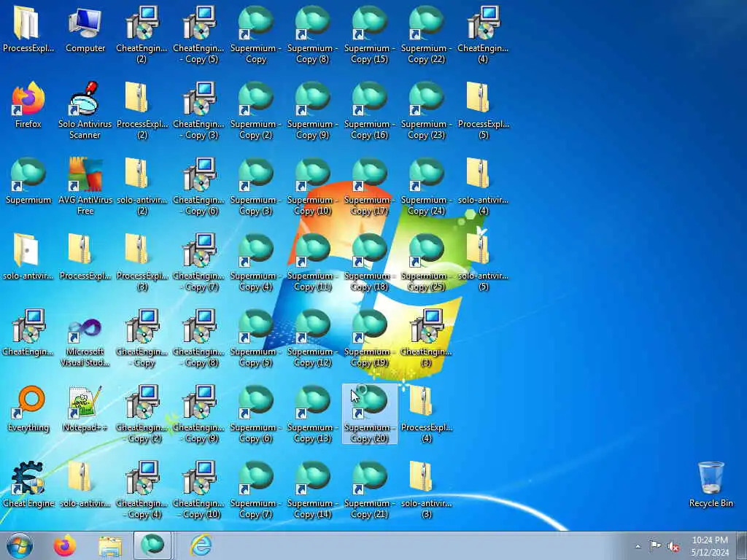Select CheatEngine - Copy (10) installer icon
Viewport: 747px width, 560px height.
coord(198,489)
